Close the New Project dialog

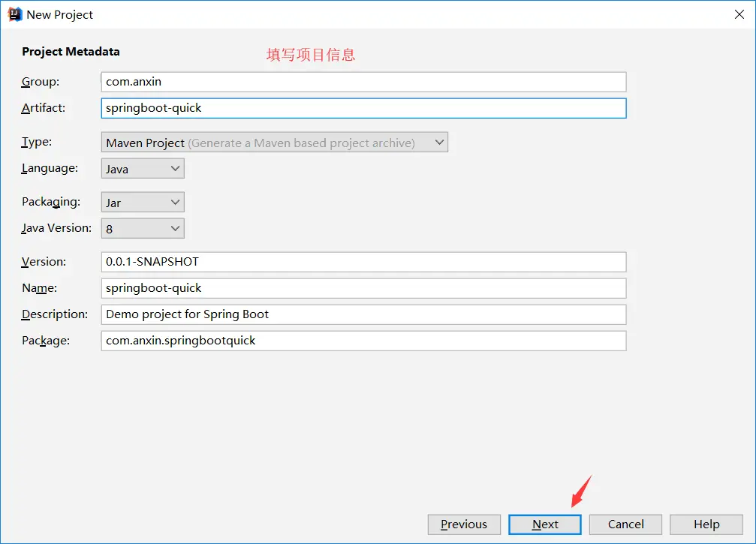[739, 14]
